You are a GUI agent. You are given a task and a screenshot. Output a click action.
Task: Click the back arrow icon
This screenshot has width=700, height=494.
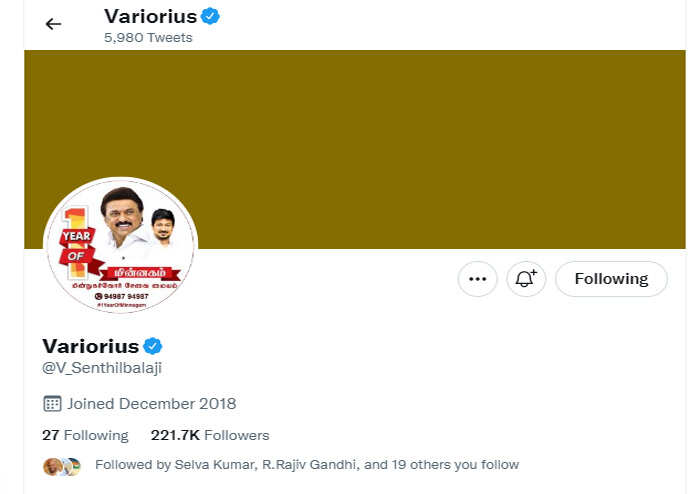tap(53, 24)
